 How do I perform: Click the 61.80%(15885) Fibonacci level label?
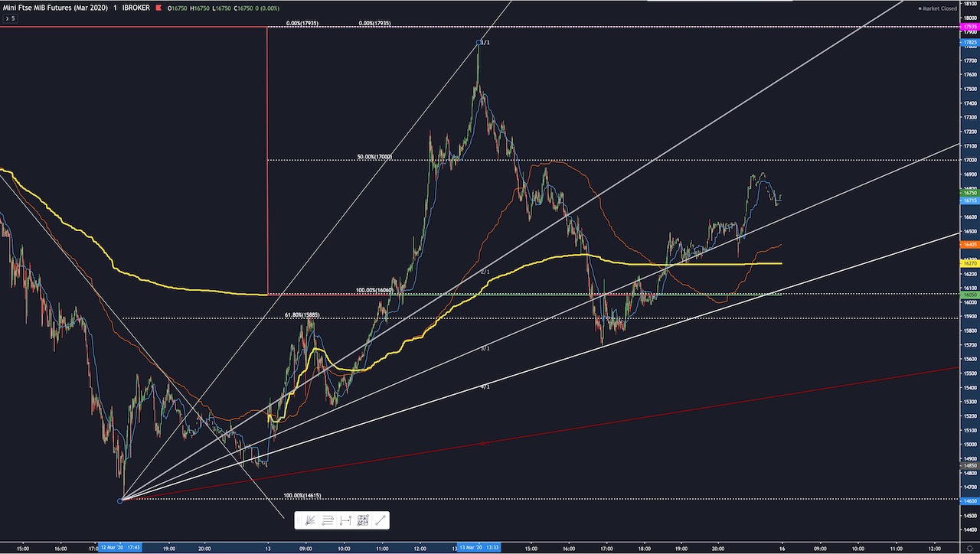pos(302,314)
